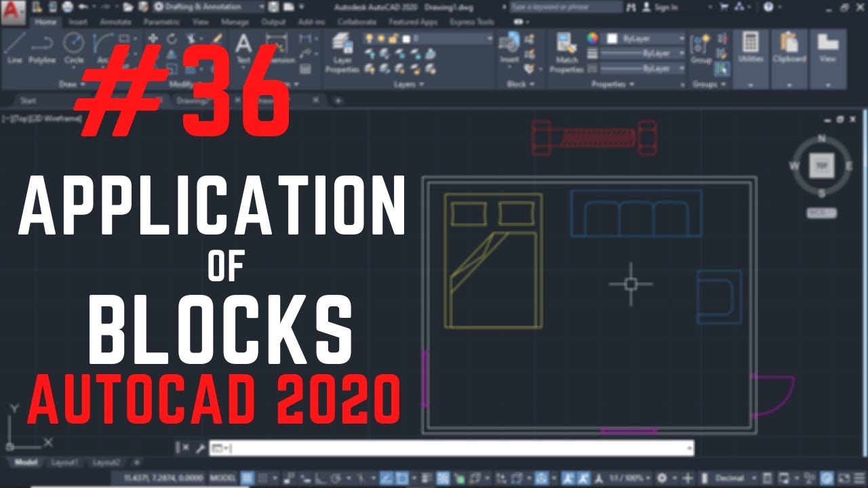Viewport: 868px width, 488px height.
Task: Click the white ByLayer color swatch in Properties
Action: [612, 39]
